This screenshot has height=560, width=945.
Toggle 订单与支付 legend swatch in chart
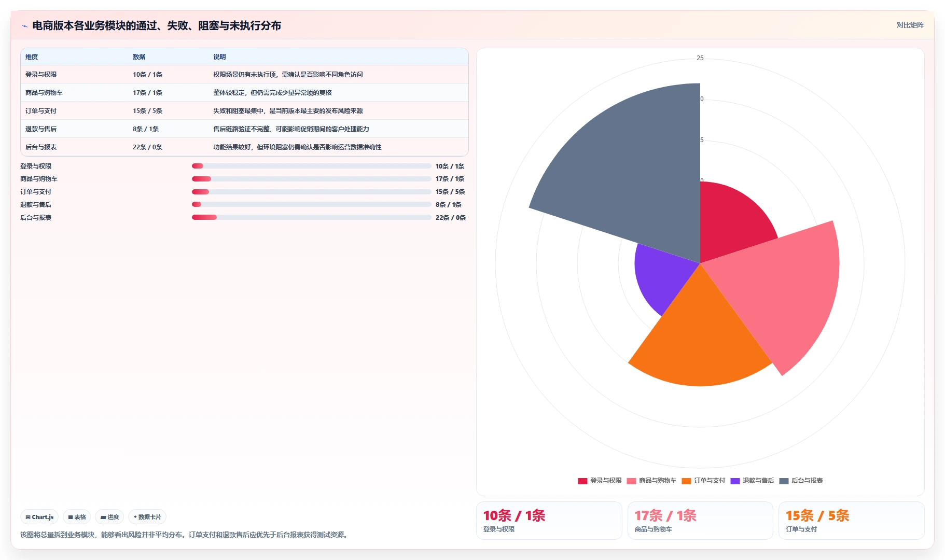coord(686,481)
